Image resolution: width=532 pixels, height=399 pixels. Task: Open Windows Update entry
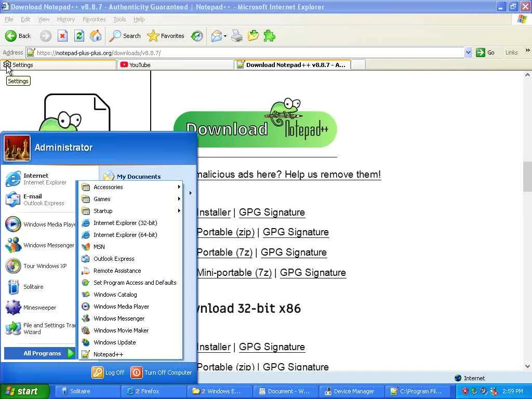(x=131, y=342)
